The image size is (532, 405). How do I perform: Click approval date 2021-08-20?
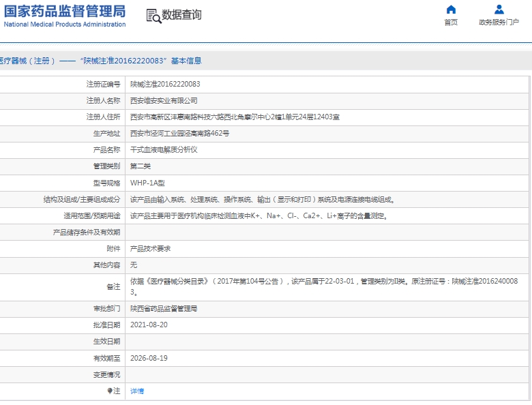coord(149,325)
